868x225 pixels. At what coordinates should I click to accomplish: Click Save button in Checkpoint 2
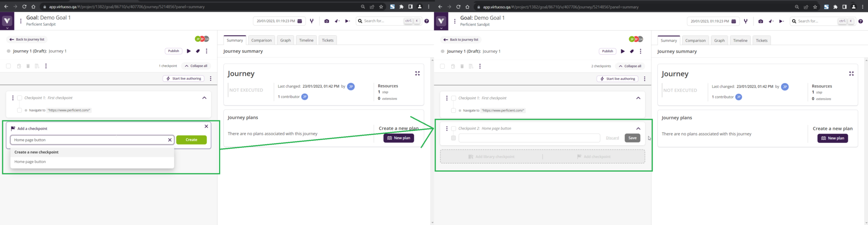click(632, 138)
